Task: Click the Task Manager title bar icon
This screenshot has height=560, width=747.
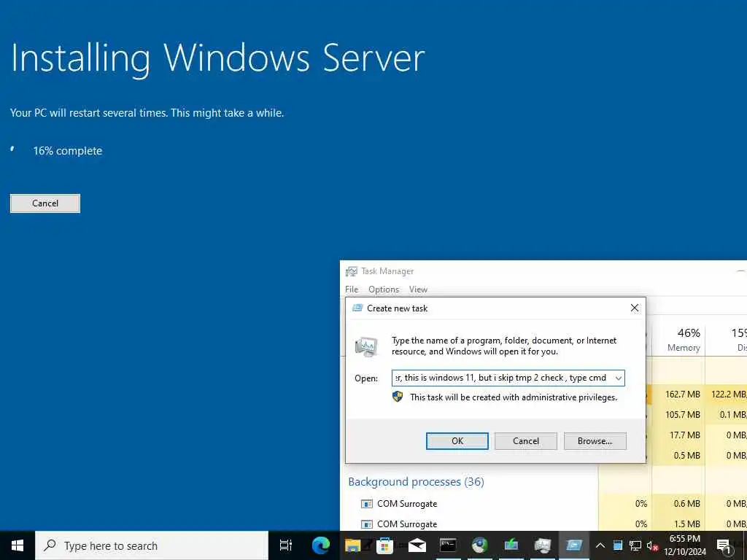Action: tap(352, 271)
